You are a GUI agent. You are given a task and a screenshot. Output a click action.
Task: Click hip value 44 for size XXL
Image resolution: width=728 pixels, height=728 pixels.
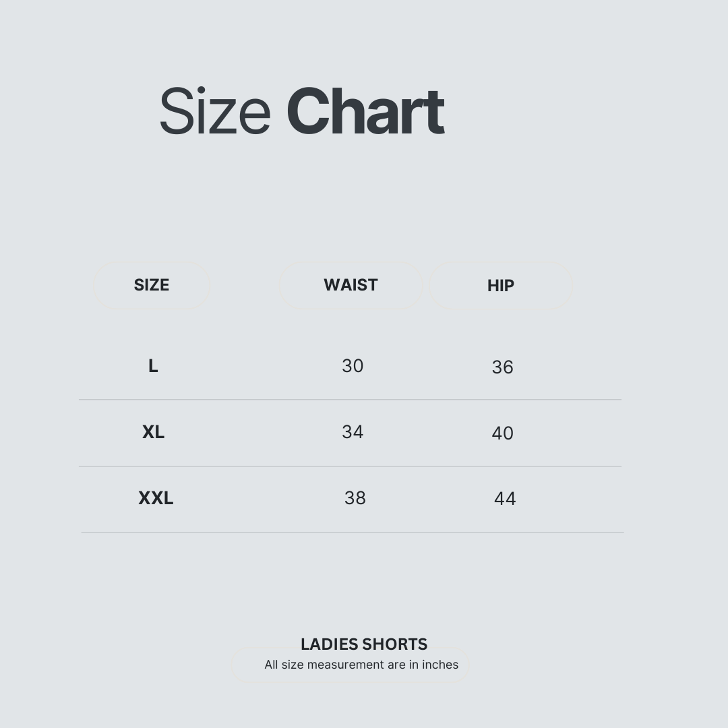click(x=505, y=499)
